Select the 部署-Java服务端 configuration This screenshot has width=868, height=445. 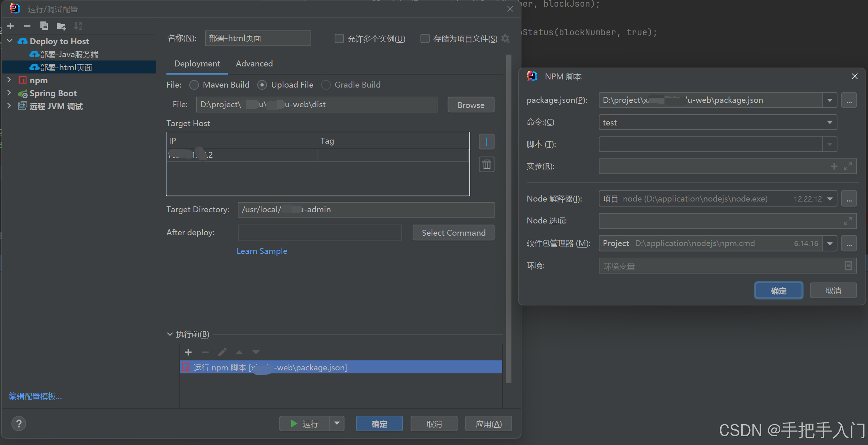click(x=64, y=54)
